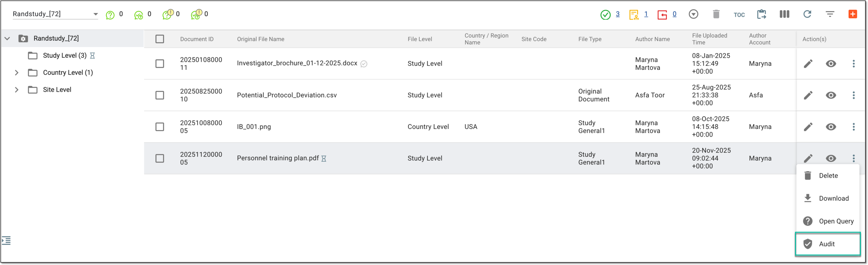This screenshot has width=868, height=265.
Task: Click the Document ID column header
Action: [x=197, y=39]
